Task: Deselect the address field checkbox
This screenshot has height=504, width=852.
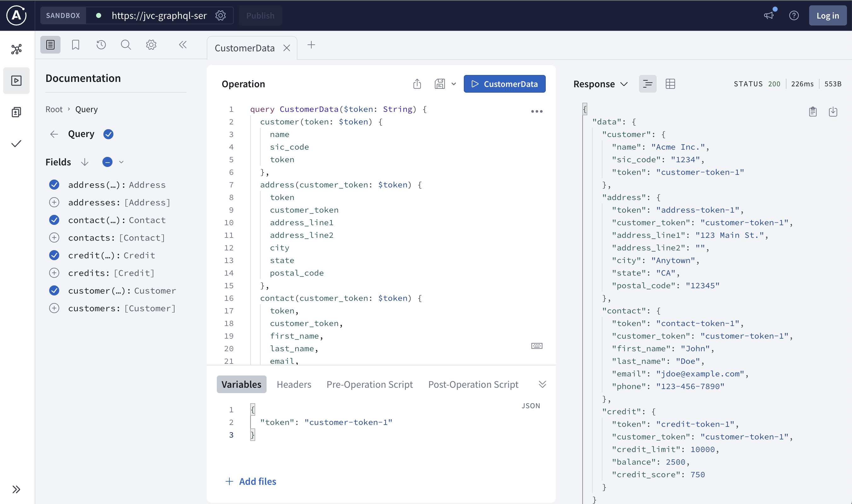Action: tap(55, 185)
